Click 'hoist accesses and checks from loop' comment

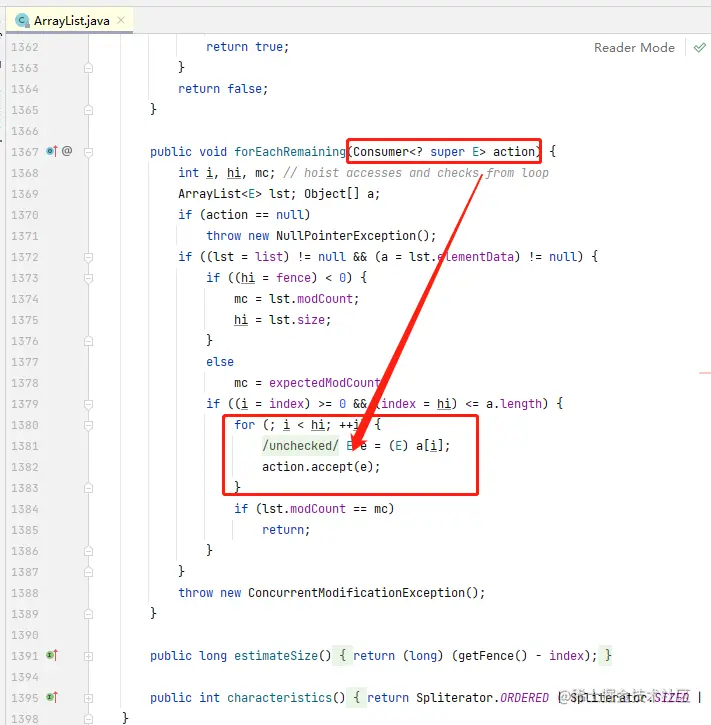click(x=416, y=173)
